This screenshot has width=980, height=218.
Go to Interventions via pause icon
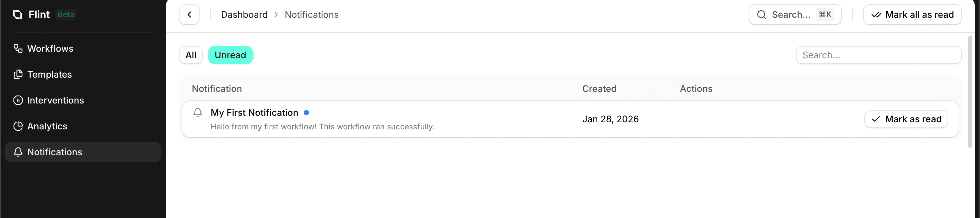pos(18,100)
